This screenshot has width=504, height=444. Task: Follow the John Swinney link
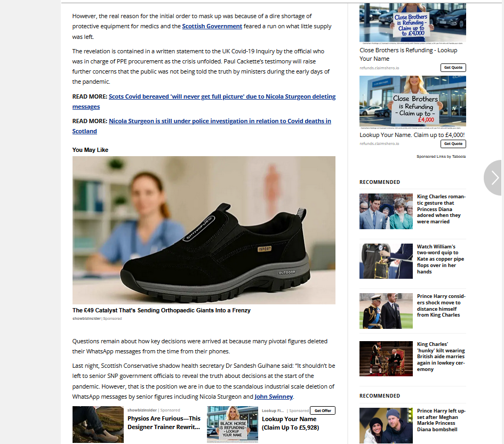pyautogui.click(x=274, y=397)
